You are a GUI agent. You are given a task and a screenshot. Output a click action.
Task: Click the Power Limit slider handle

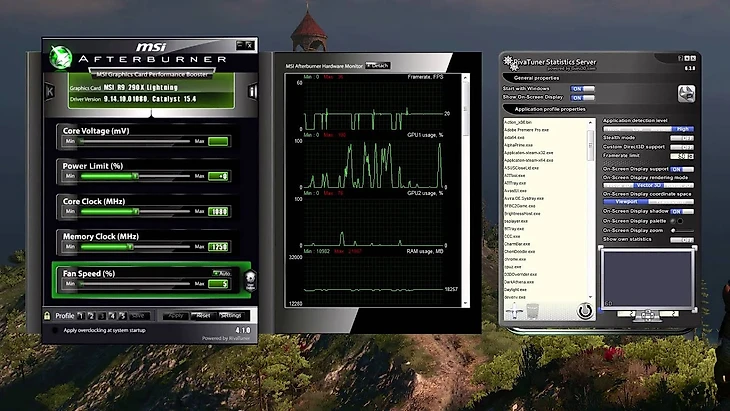[x=135, y=176]
